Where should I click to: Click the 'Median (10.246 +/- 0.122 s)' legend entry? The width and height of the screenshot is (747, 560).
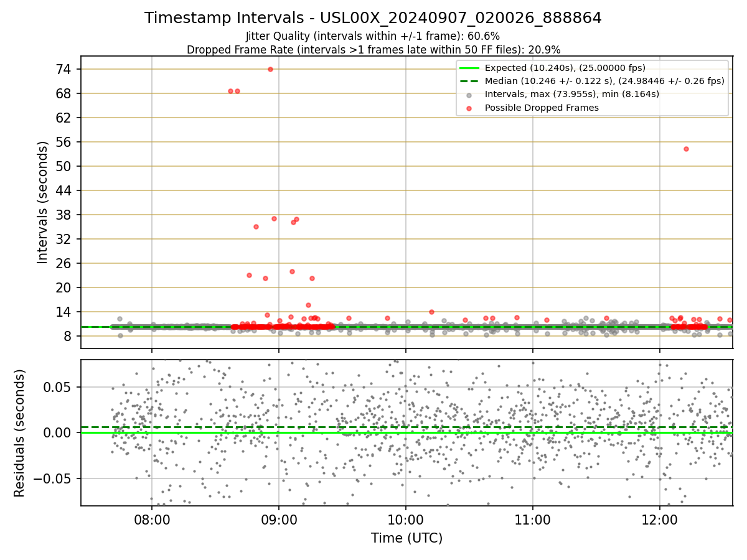pos(591,81)
